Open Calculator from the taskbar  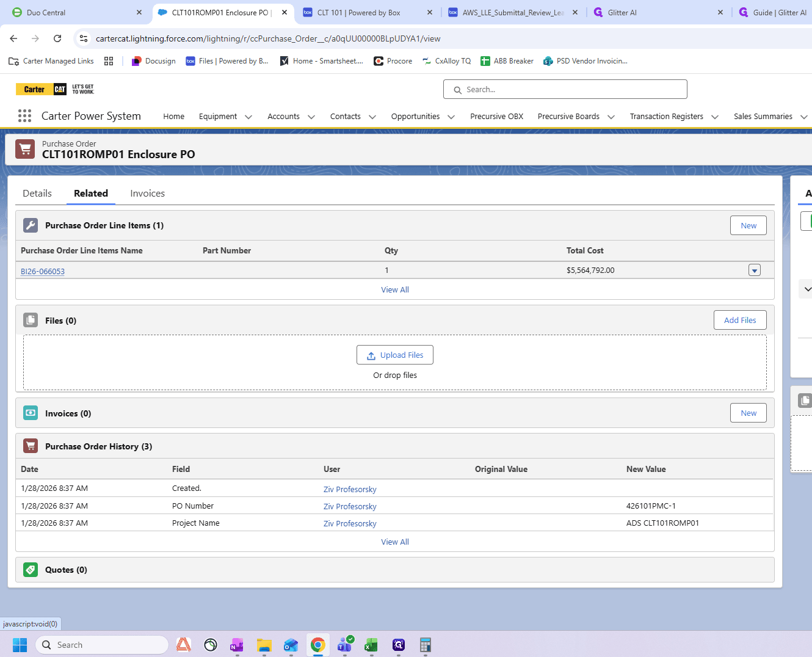click(x=426, y=645)
